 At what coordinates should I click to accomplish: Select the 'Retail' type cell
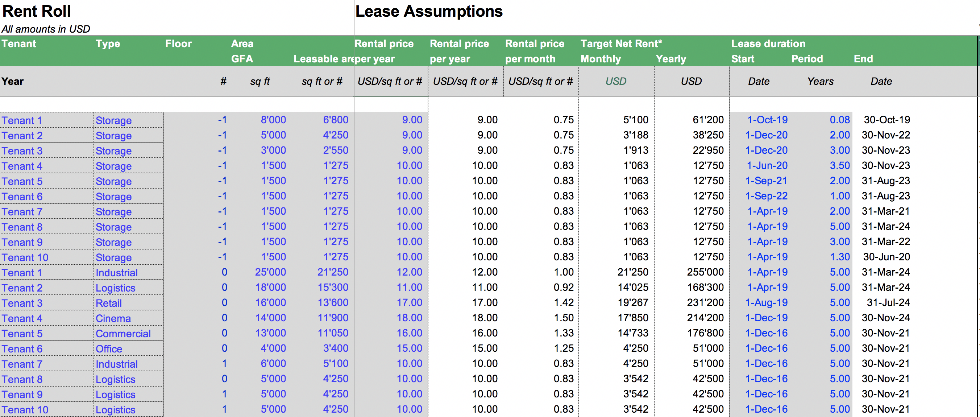pyautogui.click(x=129, y=303)
